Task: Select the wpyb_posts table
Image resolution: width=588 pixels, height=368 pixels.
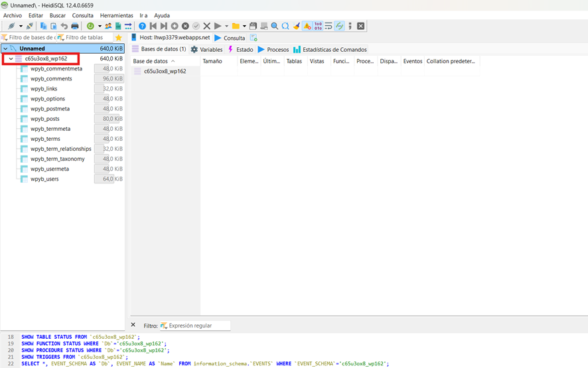Action: tap(44, 119)
